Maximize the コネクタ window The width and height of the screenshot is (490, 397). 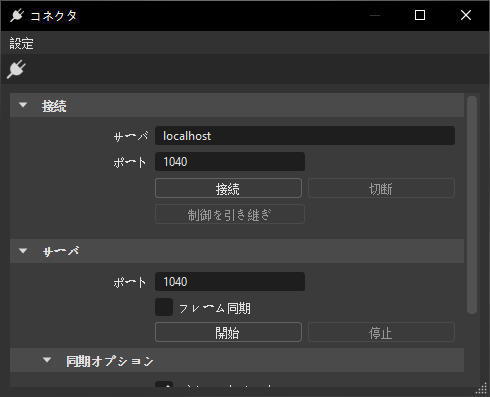[x=420, y=15]
